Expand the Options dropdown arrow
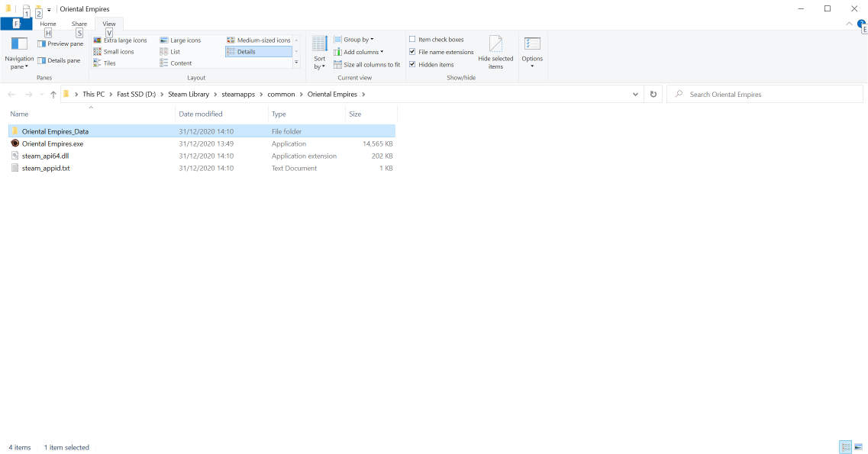Screen dimensions: 868x454 (532, 66)
